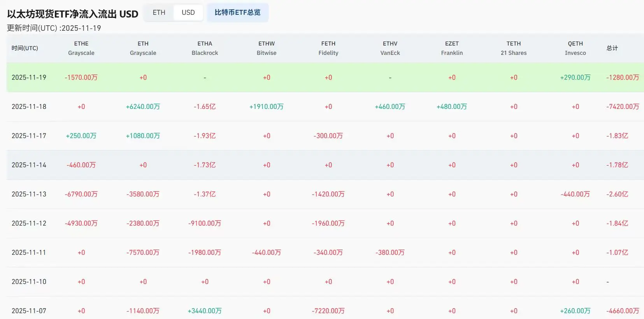Image resolution: width=644 pixels, height=319 pixels.
Task: Click the -380.00万 VanEck value
Action: point(390,252)
